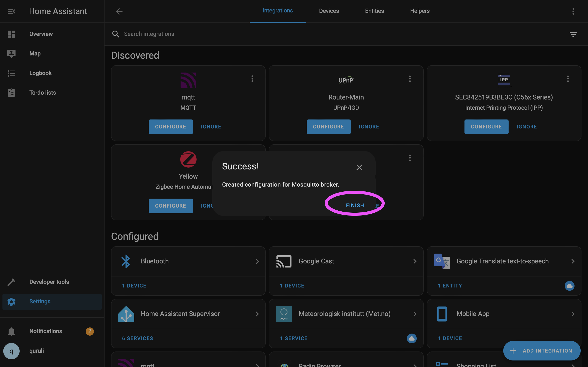
Task: Open top-right overflow menu icon
Action: [x=573, y=11]
